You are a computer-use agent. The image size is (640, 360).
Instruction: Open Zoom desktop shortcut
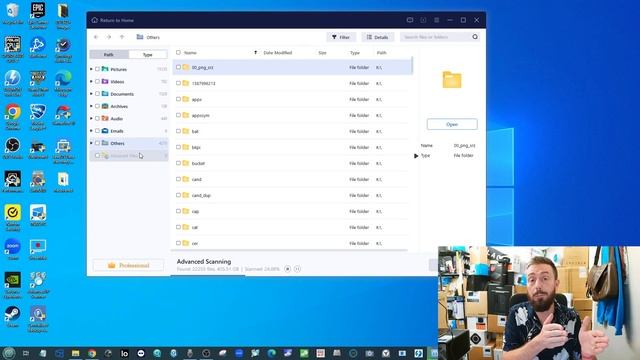[x=13, y=249]
